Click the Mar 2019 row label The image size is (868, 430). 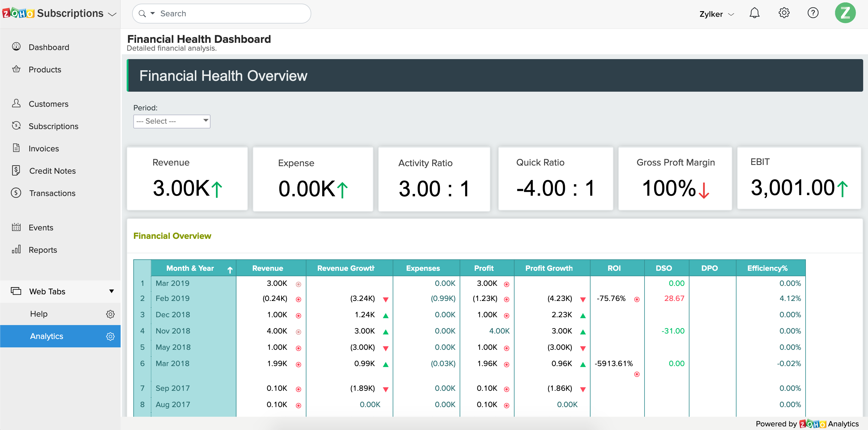click(173, 283)
